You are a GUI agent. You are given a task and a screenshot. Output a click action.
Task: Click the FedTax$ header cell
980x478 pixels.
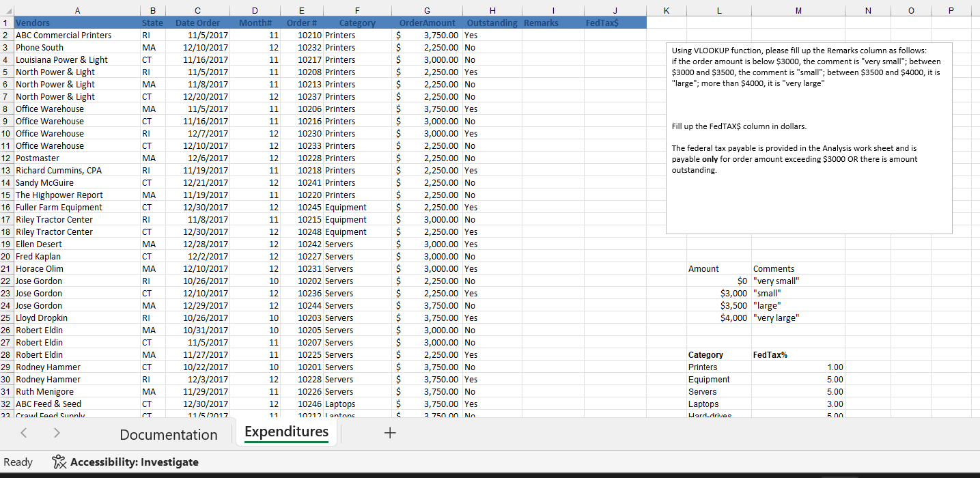pos(602,23)
